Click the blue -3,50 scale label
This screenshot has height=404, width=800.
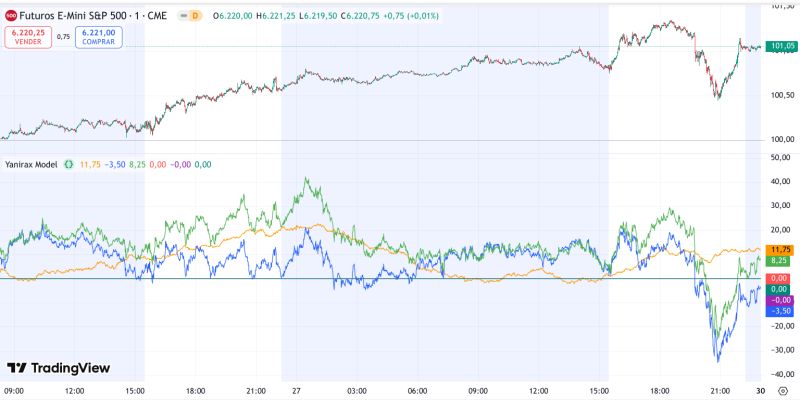[x=778, y=311]
